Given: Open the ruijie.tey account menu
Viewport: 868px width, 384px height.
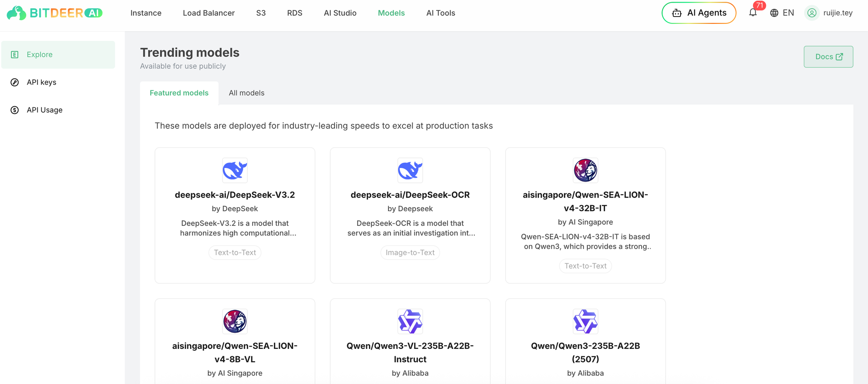Looking at the screenshot, I should coord(838,13).
